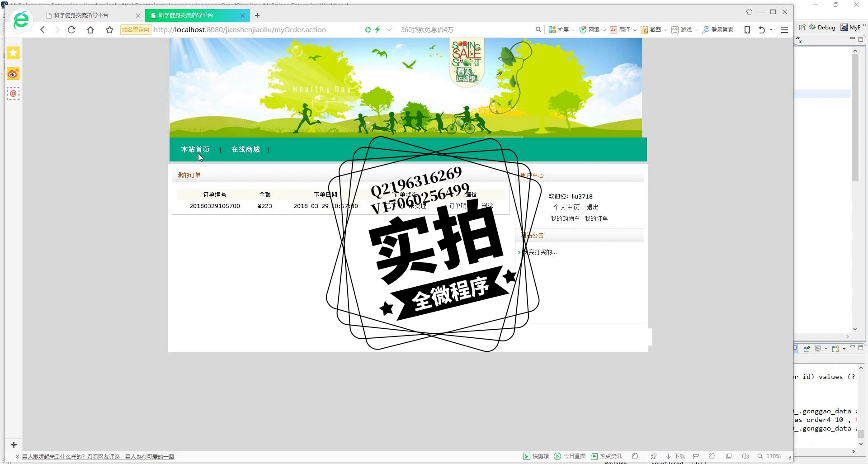Open 登录管家 login manager
Viewport: 868px width, 464px height.
pos(718,30)
